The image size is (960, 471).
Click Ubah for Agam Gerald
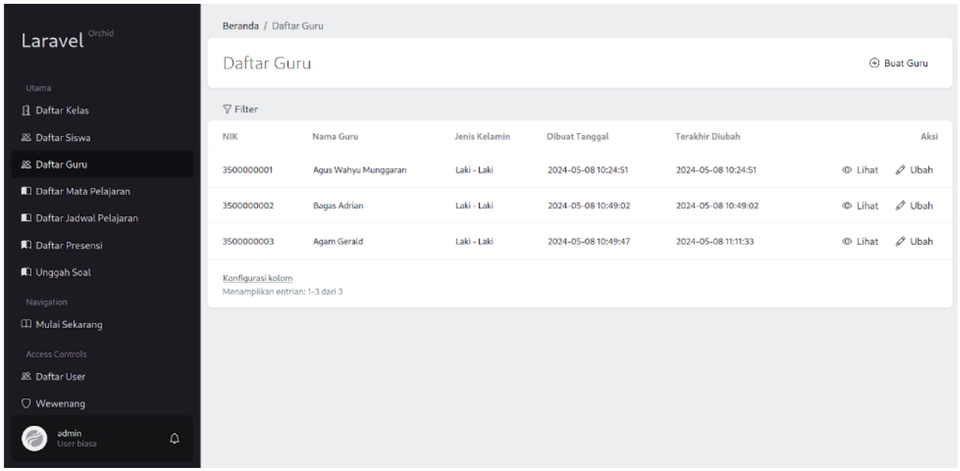[x=914, y=241]
